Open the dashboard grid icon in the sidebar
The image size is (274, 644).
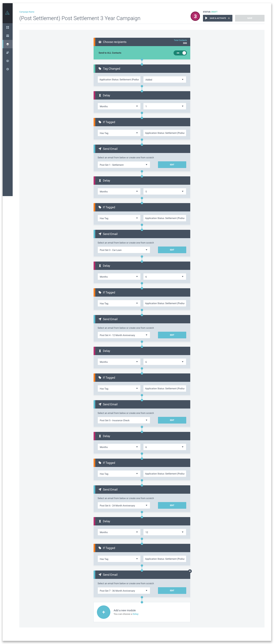click(x=8, y=28)
